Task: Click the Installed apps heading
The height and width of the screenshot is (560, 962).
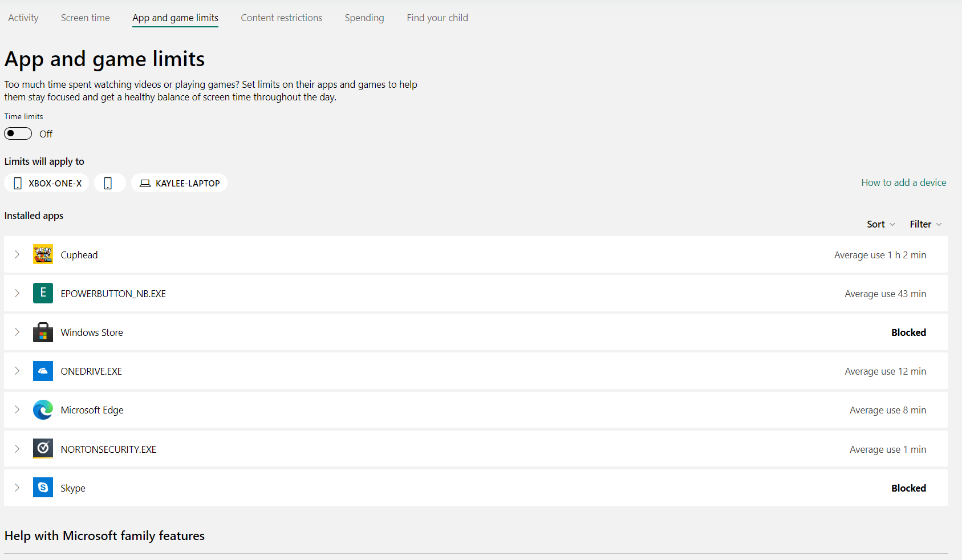Action: click(x=34, y=216)
